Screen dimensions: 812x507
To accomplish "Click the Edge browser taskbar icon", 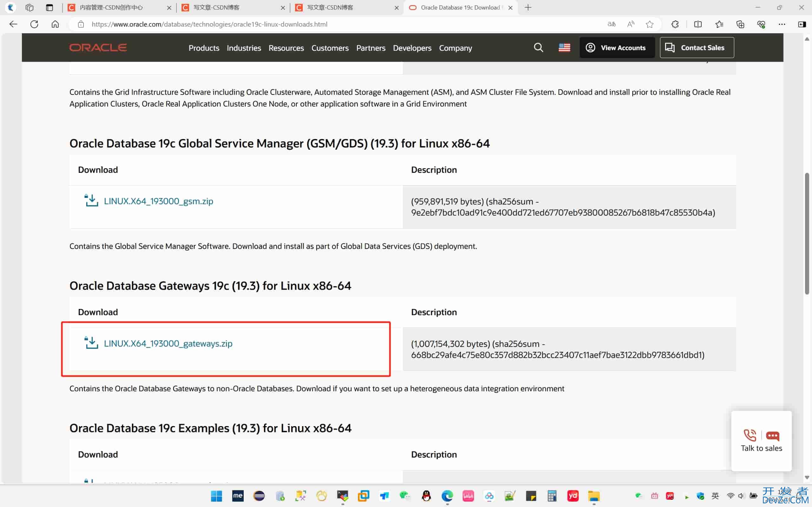I will click(x=447, y=496).
